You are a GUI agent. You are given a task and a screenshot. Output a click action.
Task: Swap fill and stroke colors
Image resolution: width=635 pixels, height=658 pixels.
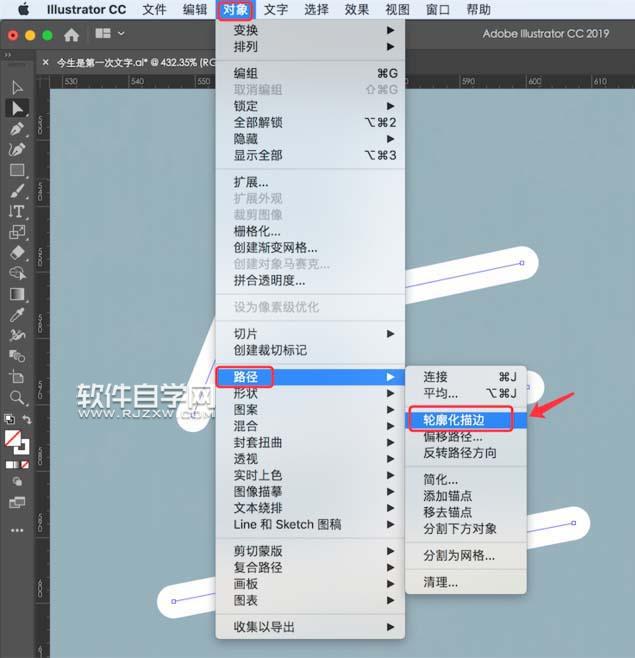click(27, 419)
